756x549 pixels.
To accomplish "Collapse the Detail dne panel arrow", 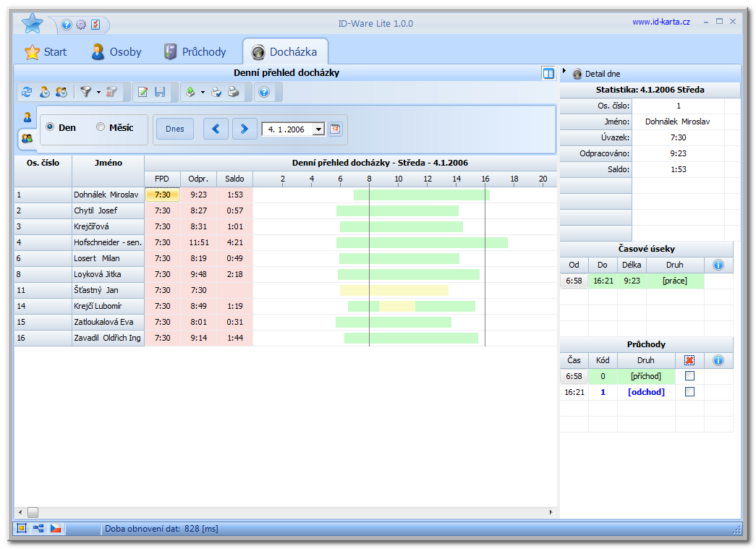I will (564, 71).
